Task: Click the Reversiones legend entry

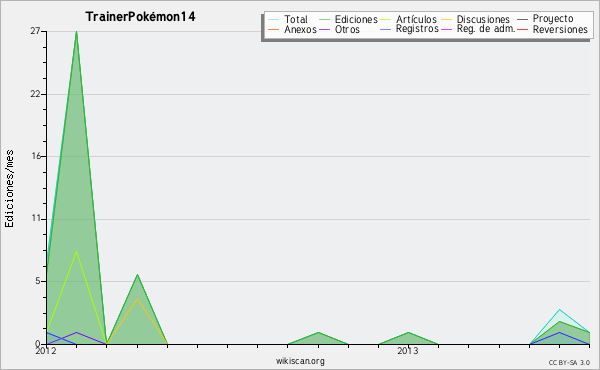Action: pos(560,29)
